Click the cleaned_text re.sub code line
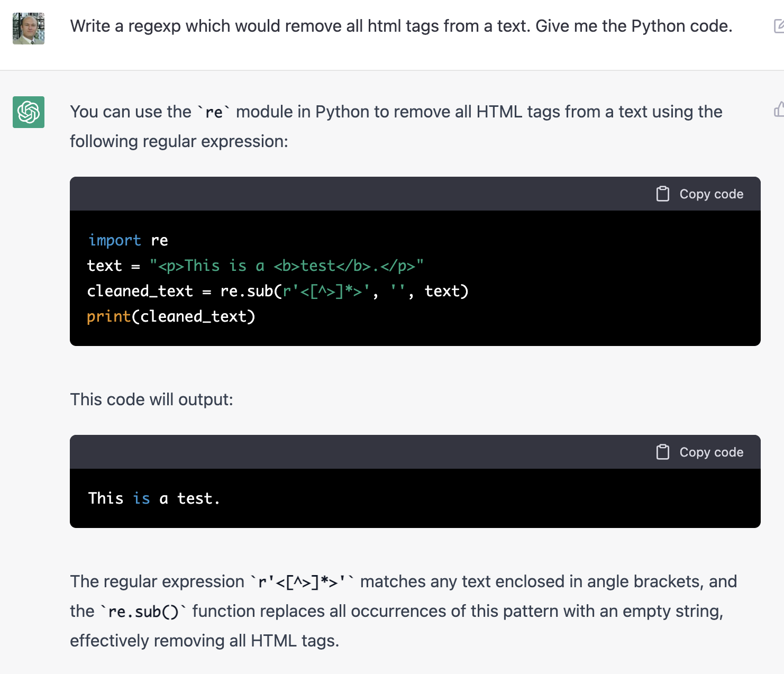Screen dimensions: 784x674 pos(278,291)
